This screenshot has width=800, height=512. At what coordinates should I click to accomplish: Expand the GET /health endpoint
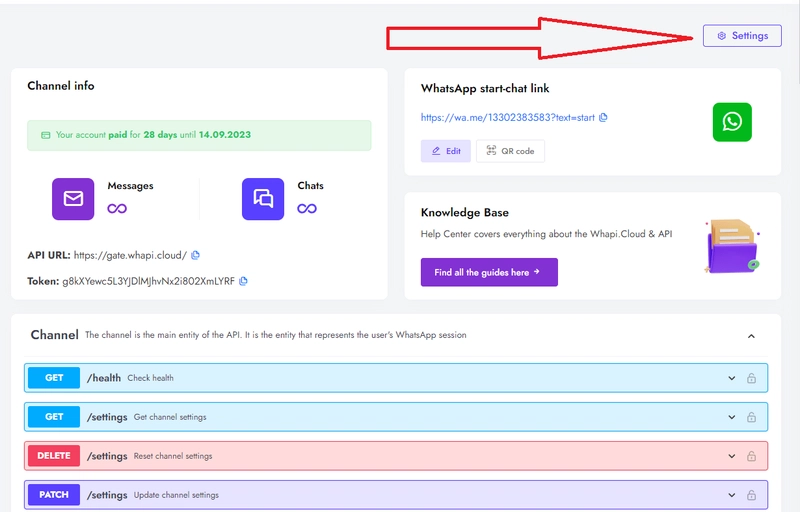(x=732, y=378)
